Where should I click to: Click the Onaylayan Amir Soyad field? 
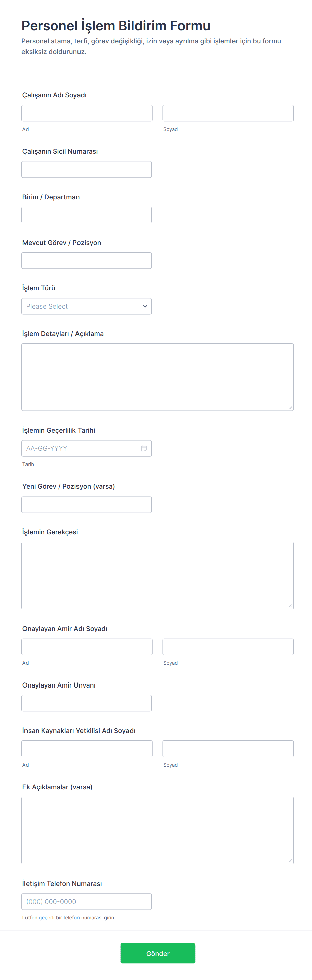[x=228, y=647]
